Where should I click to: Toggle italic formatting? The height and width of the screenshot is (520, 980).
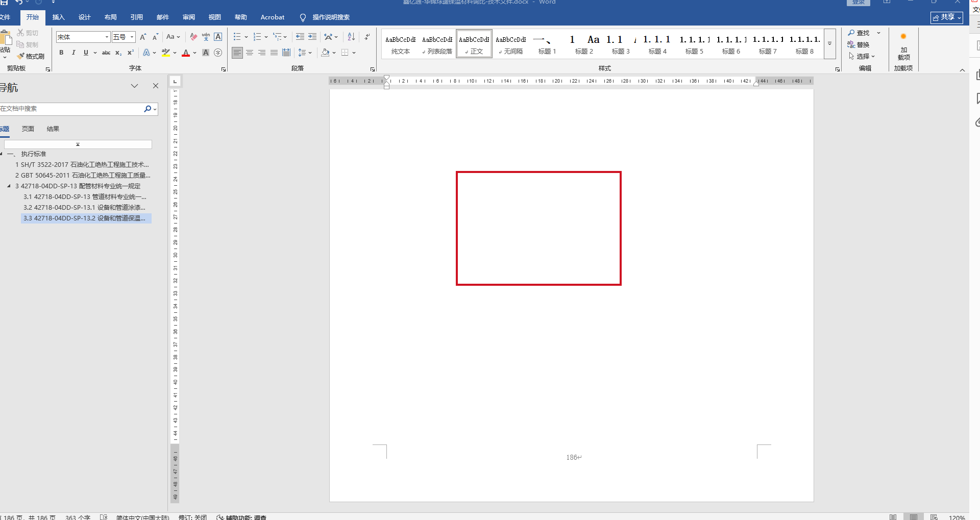tap(73, 53)
